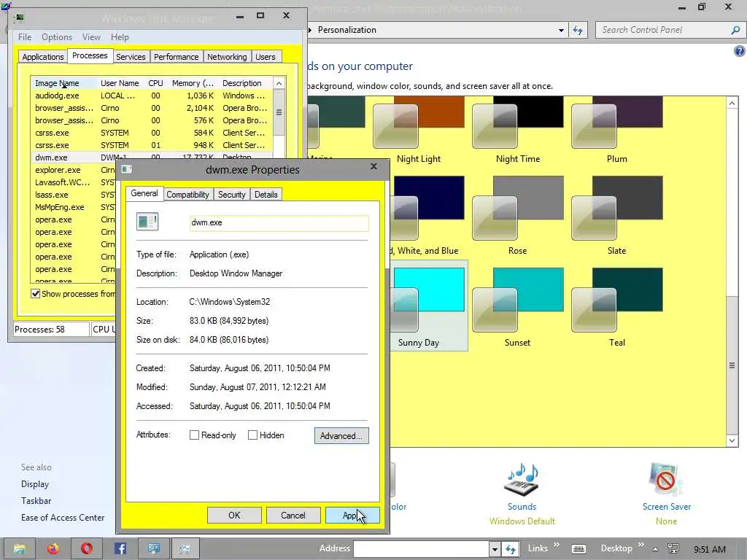Switch to the Performance tab
The height and width of the screenshot is (560, 747).
(176, 57)
